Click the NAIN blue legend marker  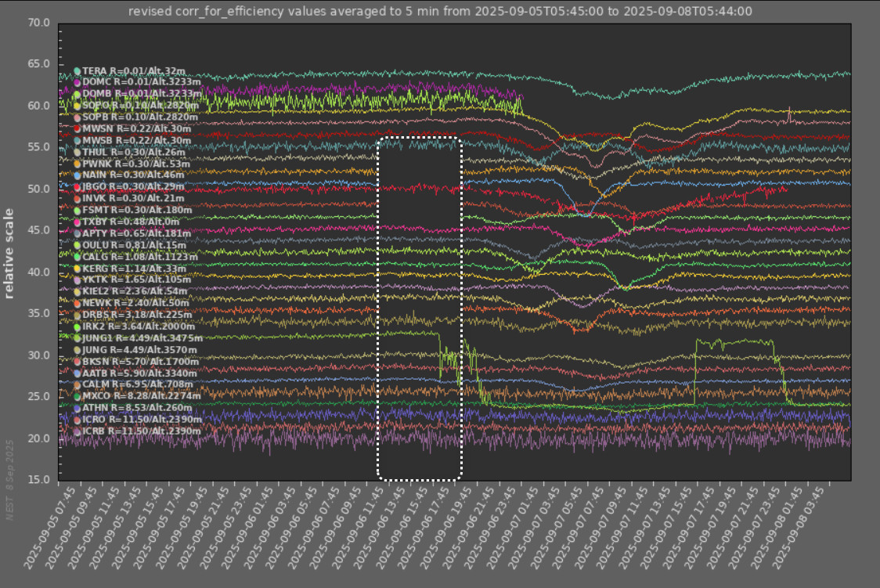(x=77, y=175)
